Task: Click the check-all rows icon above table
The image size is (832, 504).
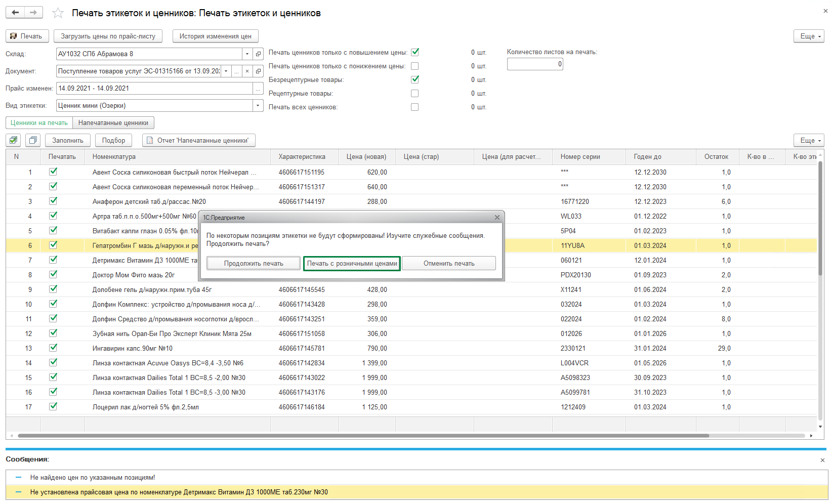Action: click(14, 140)
